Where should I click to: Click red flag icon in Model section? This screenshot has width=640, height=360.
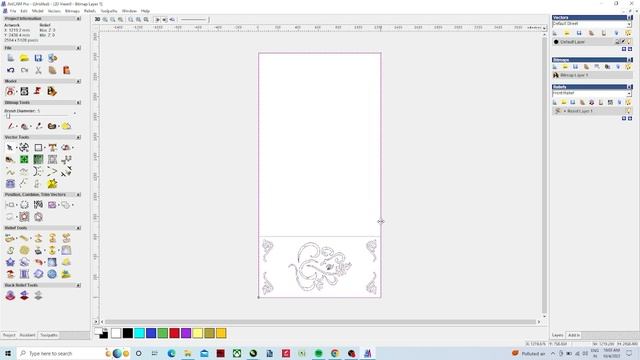38,91
